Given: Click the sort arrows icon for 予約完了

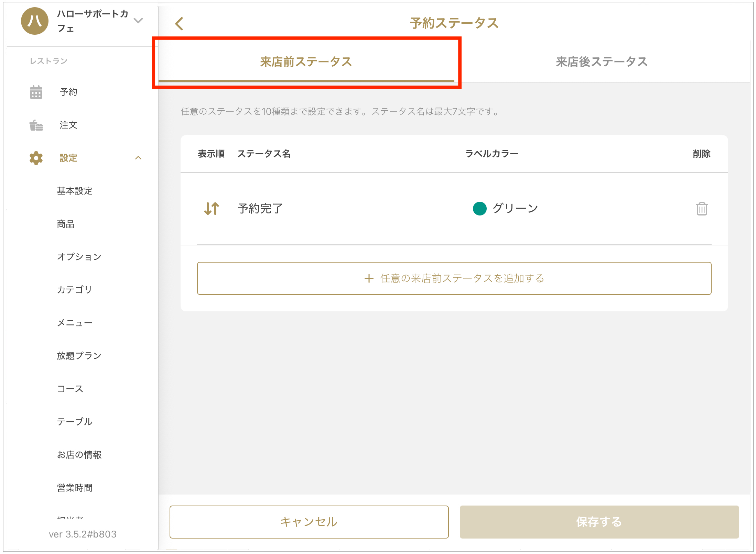Looking at the screenshot, I should [x=212, y=208].
